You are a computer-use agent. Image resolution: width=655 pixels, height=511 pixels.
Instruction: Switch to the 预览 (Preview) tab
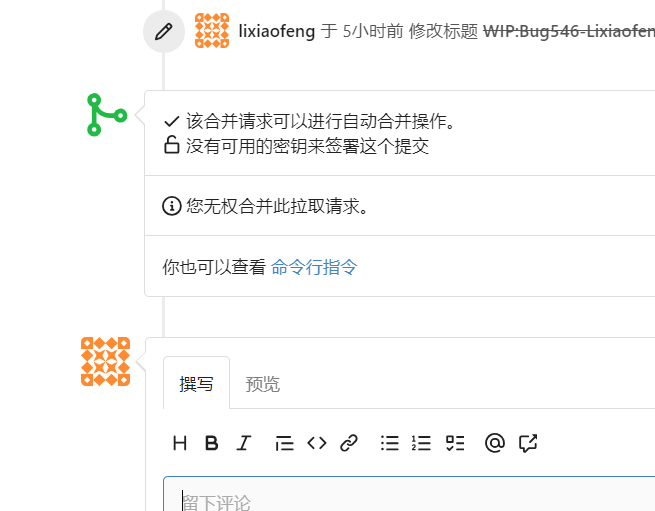263,384
